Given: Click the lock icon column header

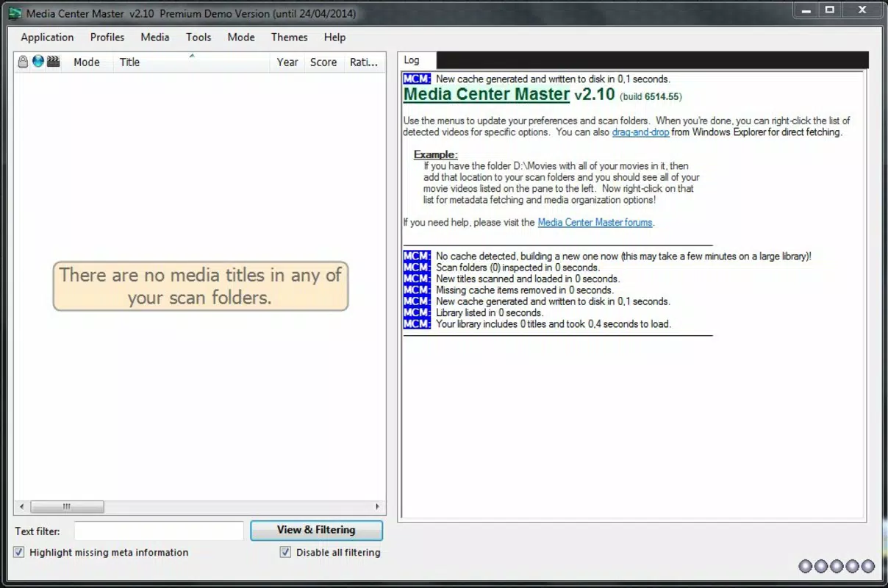Looking at the screenshot, I should (x=23, y=62).
